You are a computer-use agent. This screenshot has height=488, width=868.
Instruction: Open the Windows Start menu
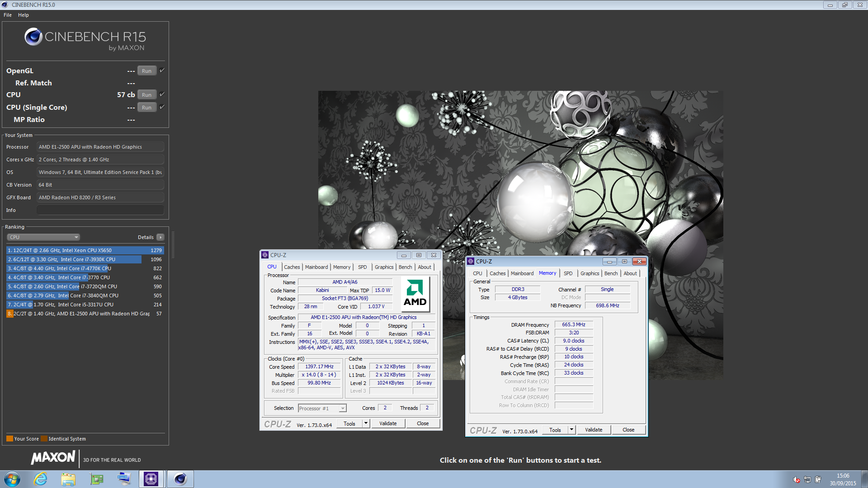coord(12,479)
